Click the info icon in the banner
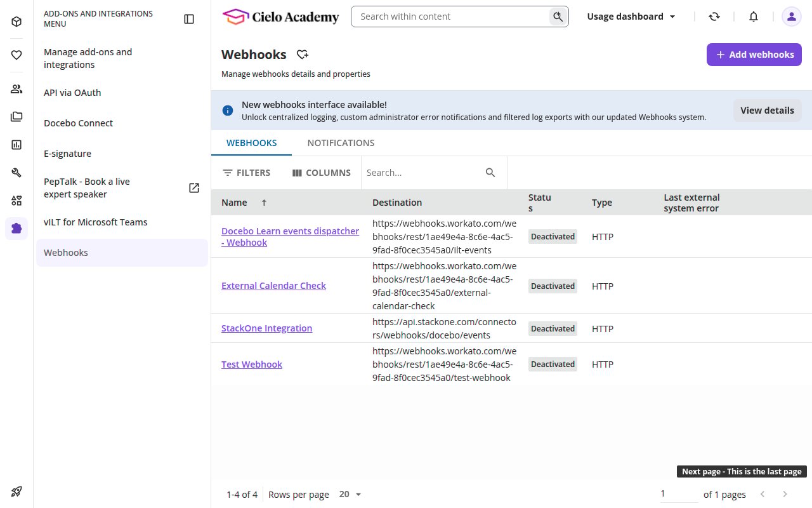Screen dimensions: 812x508 (x=228, y=110)
